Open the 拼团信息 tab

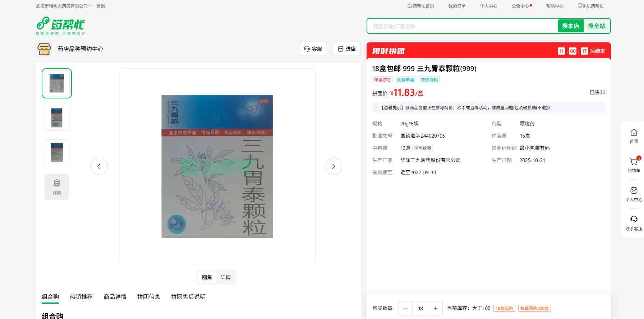[x=148, y=297]
